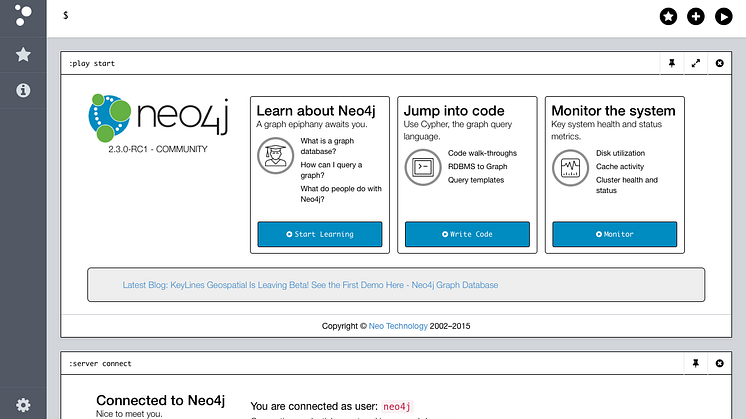Click 'Disk utilization' text
746x419 pixels.
click(620, 153)
